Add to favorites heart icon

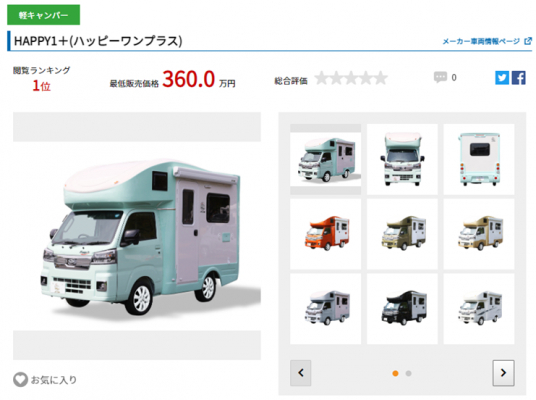(x=21, y=379)
